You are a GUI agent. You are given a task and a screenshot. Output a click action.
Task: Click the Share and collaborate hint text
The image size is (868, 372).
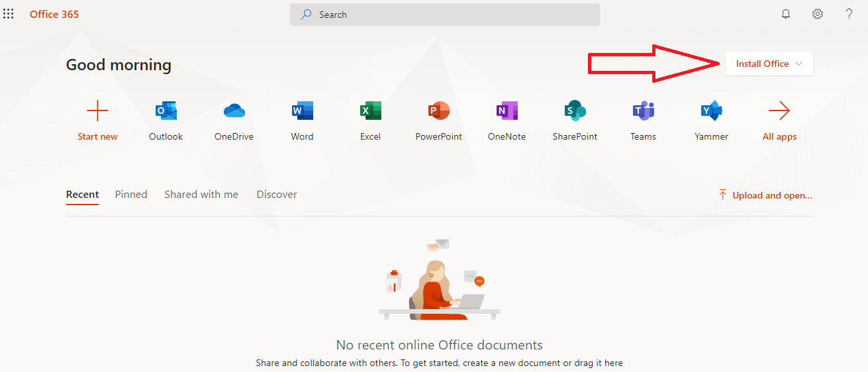pyautogui.click(x=440, y=363)
